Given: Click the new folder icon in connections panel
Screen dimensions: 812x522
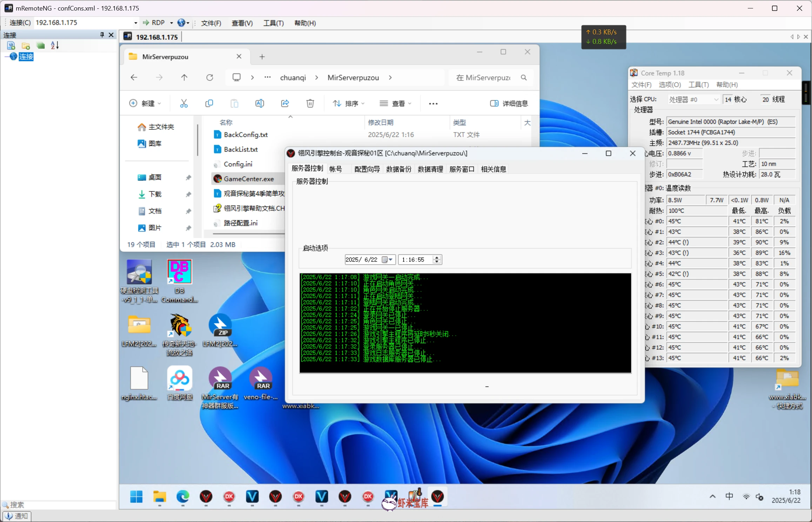Looking at the screenshot, I should pos(26,46).
